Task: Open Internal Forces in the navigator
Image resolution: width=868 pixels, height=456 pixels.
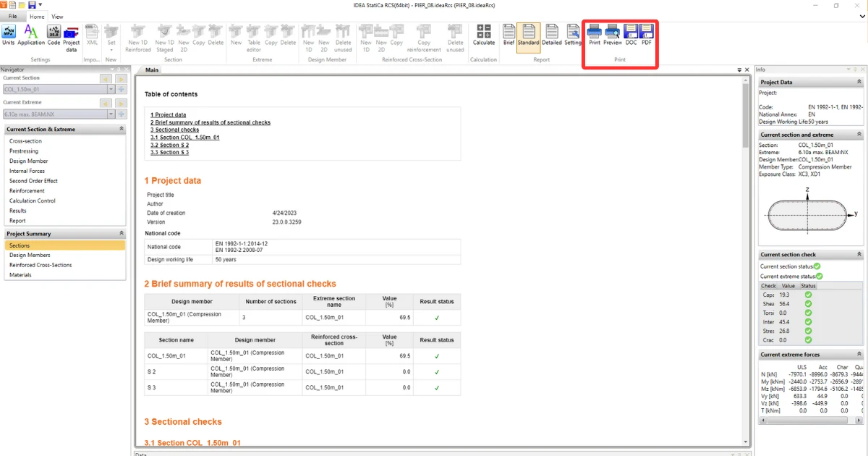Action: point(27,171)
